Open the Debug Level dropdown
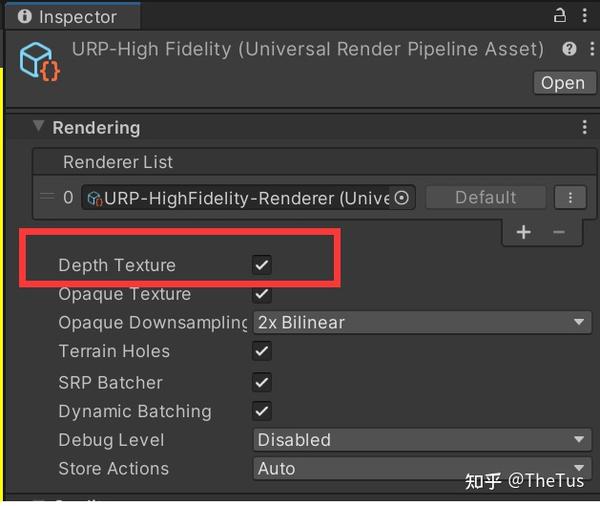600x506 pixels. click(422, 440)
